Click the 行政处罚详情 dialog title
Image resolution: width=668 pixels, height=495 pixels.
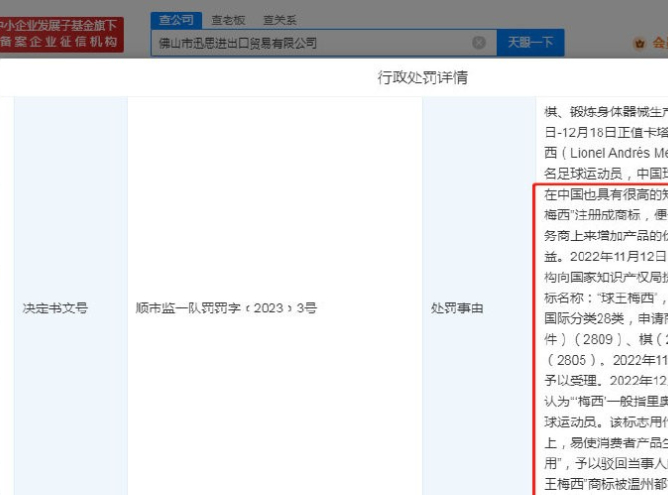tap(423, 77)
